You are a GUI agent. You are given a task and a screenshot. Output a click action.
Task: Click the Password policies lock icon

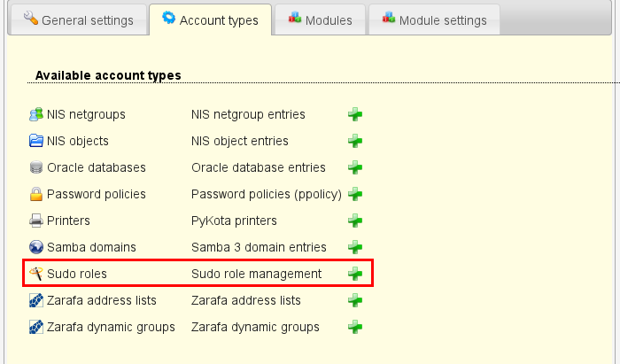[x=35, y=194]
